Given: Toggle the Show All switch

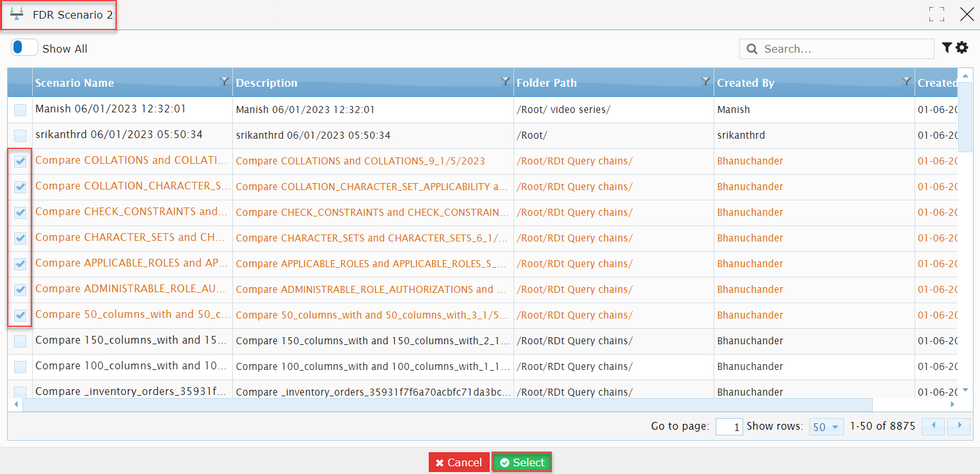Looking at the screenshot, I should (x=24, y=48).
